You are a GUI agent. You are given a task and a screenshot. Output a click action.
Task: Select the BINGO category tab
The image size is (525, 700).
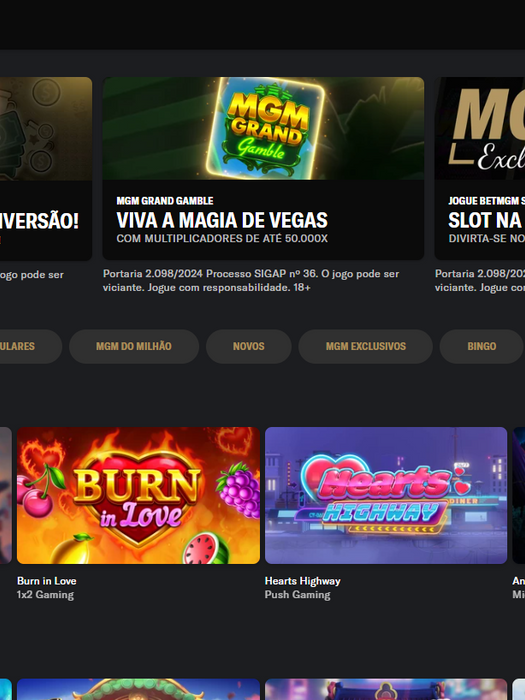pyautogui.click(x=482, y=346)
